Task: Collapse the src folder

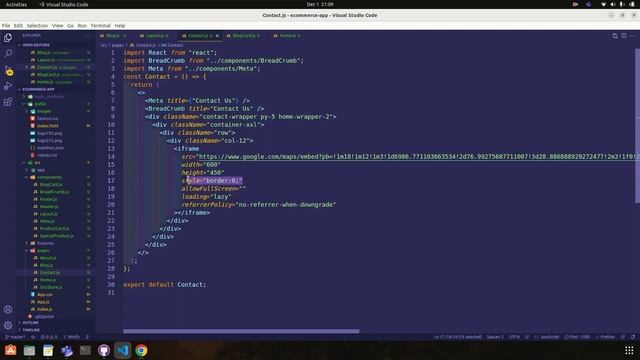Action: point(37,163)
